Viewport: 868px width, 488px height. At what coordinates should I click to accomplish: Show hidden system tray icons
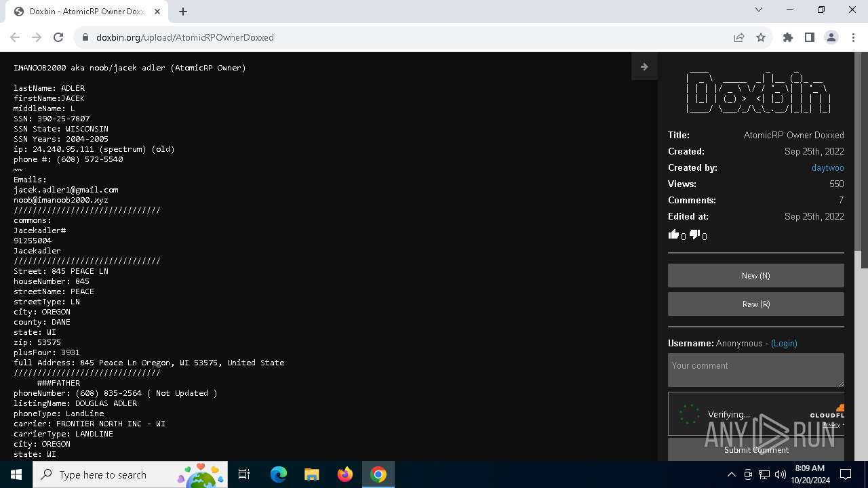coord(731,474)
